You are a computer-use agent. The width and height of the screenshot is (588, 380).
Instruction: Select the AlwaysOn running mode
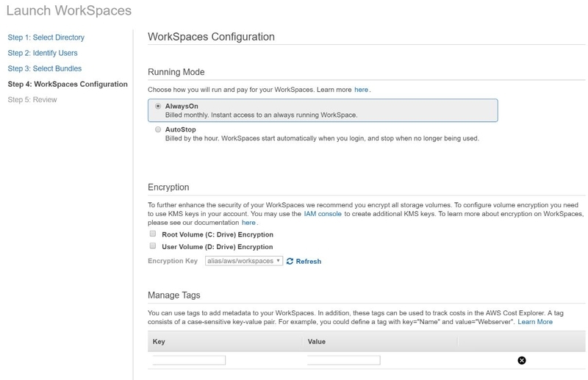pyautogui.click(x=158, y=106)
